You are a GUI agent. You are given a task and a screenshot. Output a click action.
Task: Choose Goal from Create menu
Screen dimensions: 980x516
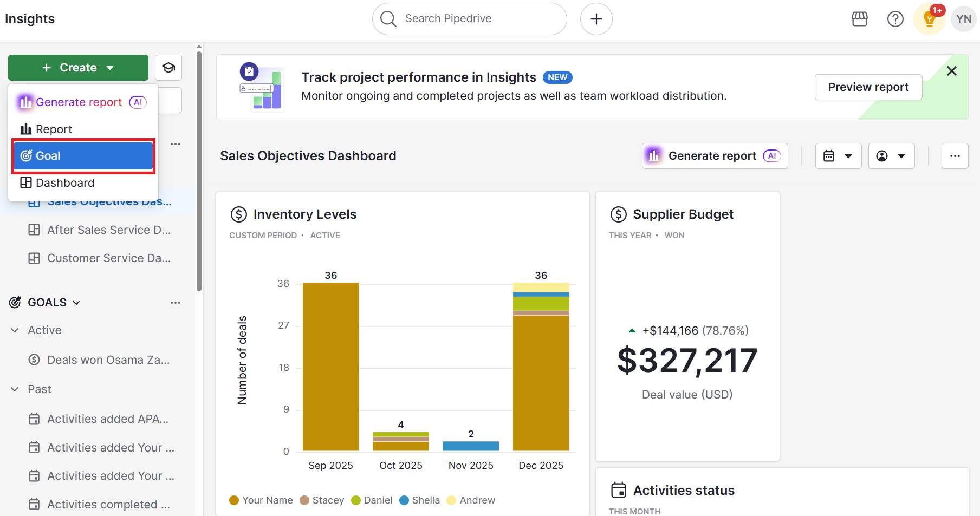pos(83,156)
